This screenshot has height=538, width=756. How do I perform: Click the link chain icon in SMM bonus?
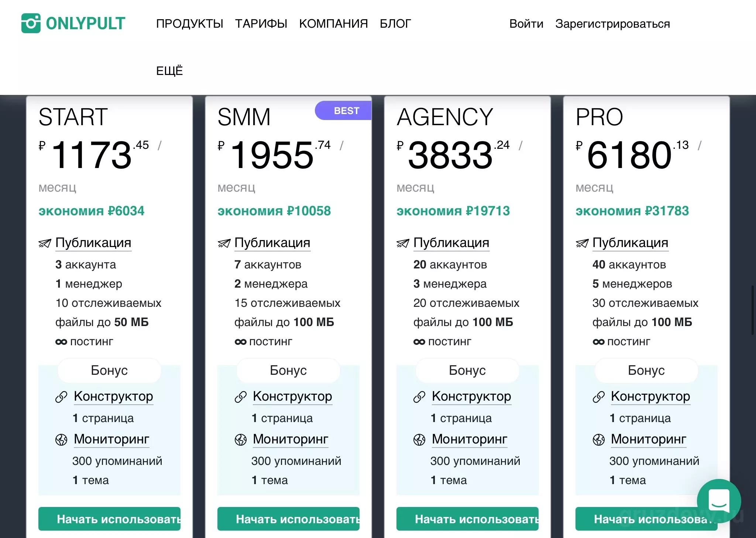(x=240, y=397)
